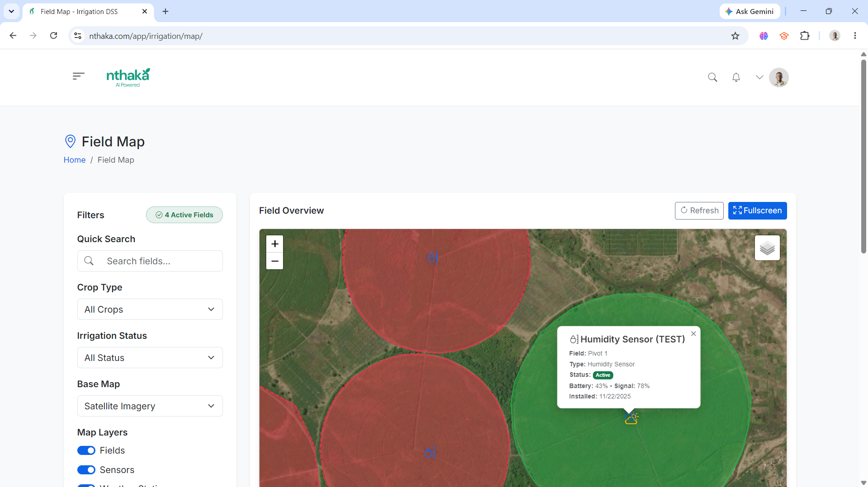
Task: Open the notifications bell
Action: point(736,77)
